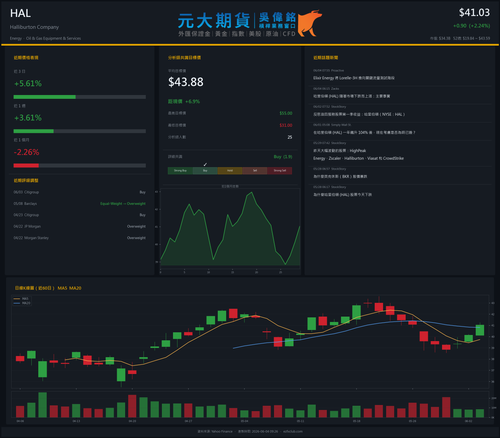The height and width of the screenshot is (438, 500).
Task: Open the Simply Wall St 104% headline
Action: point(364,133)
